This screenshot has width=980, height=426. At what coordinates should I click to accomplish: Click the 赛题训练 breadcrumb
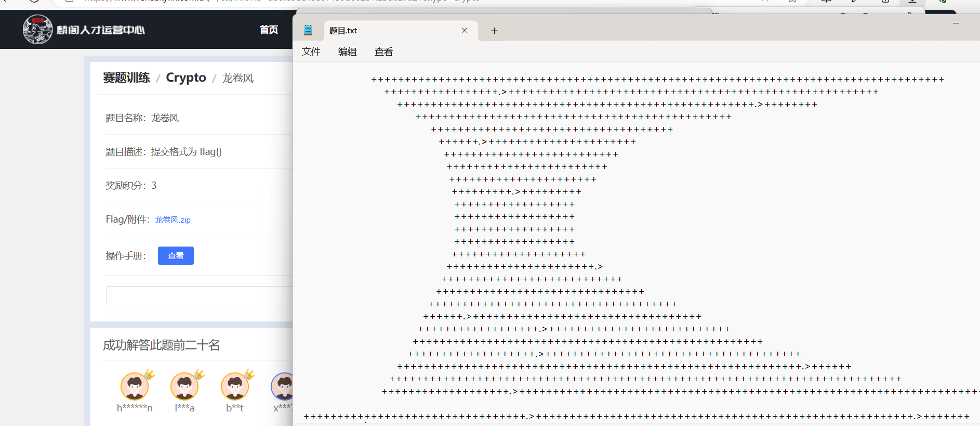click(126, 78)
